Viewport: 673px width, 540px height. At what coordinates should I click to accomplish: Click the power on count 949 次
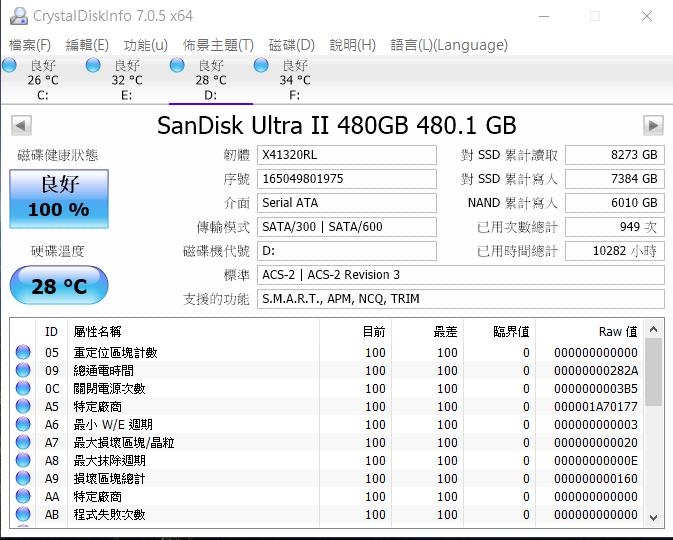[615, 227]
